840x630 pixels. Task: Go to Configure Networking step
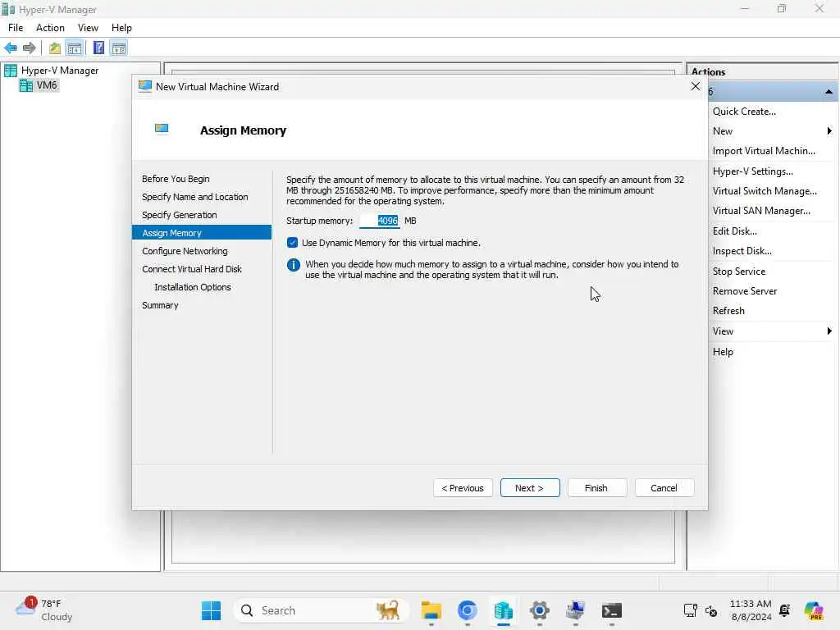click(x=185, y=251)
